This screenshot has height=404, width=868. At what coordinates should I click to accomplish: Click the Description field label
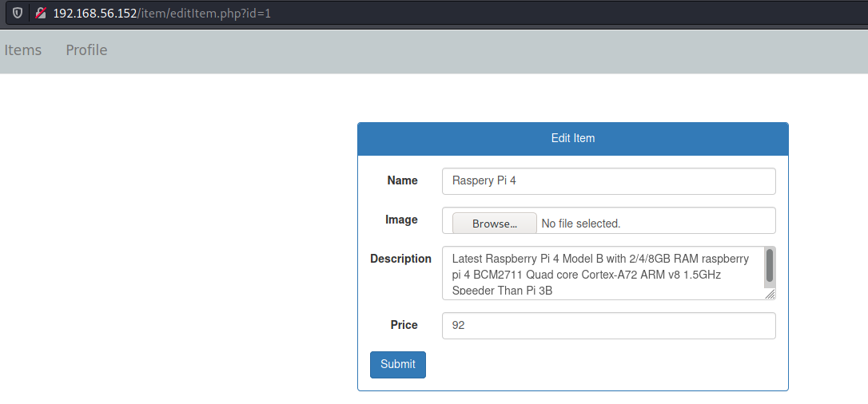point(400,259)
